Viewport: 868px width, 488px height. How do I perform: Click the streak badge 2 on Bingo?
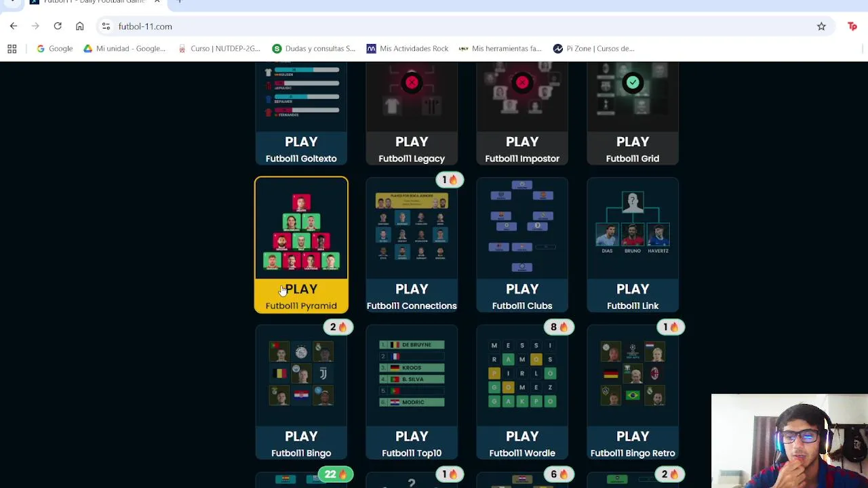(338, 327)
